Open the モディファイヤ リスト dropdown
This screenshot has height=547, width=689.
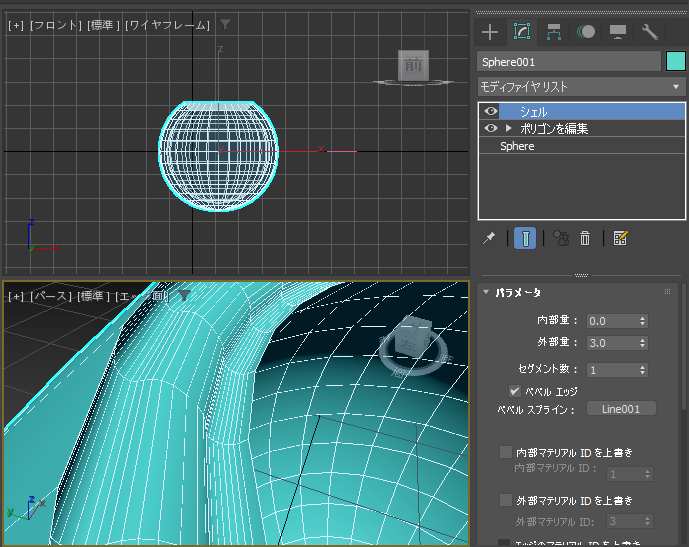tap(581, 87)
